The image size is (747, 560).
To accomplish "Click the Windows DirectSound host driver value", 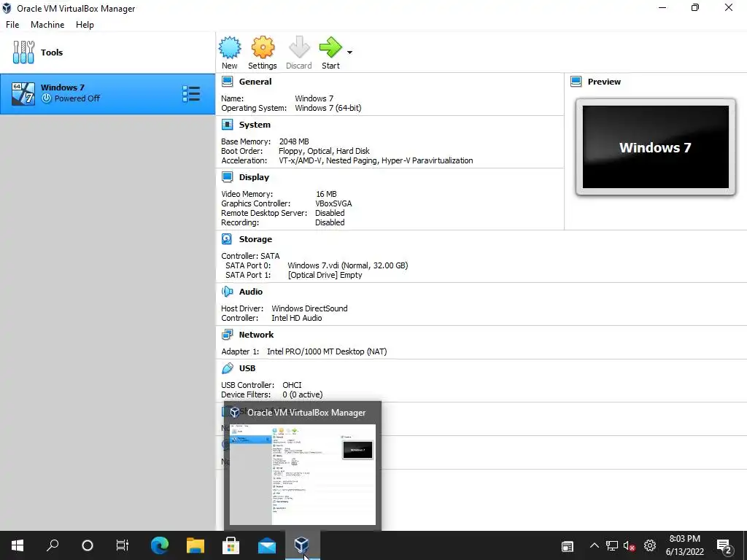I will point(309,308).
